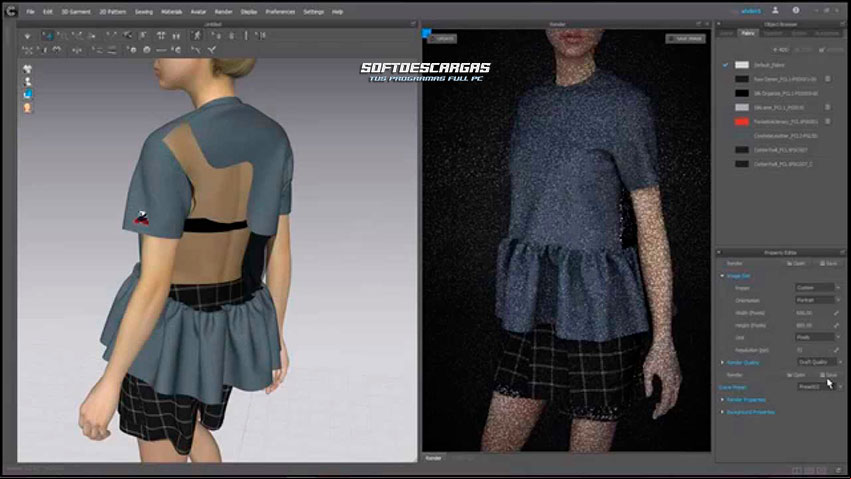This screenshot has height=479, width=851.
Task: Expand the Render Properties section
Action: pos(722,400)
